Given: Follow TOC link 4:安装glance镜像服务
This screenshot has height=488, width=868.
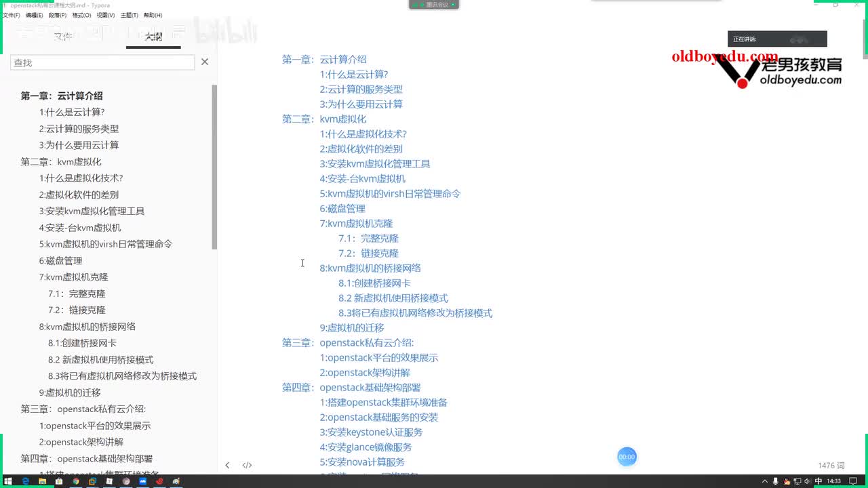Looking at the screenshot, I should [366, 447].
